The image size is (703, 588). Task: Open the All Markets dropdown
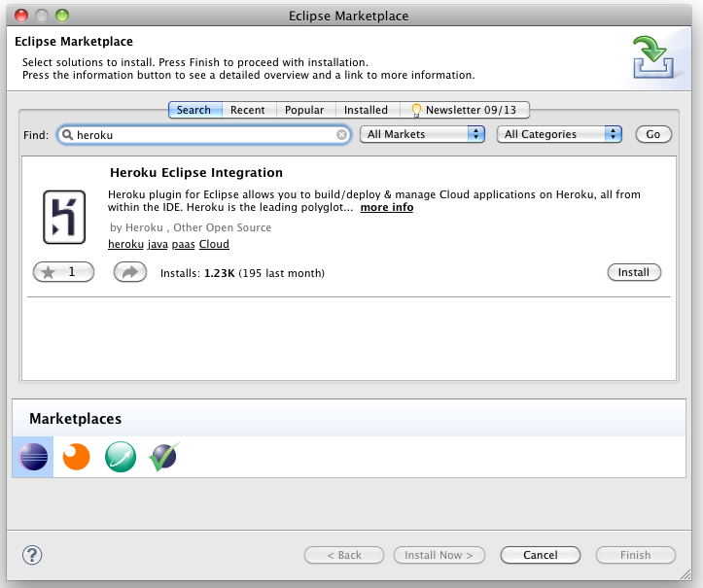(x=422, y=134)
